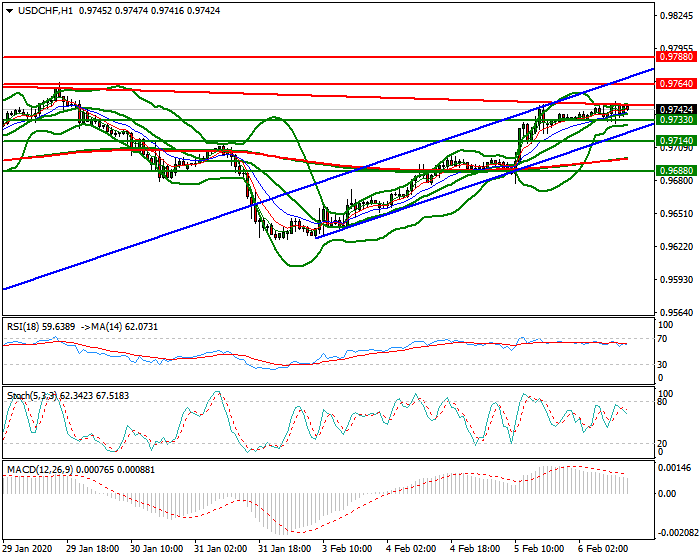Click the OHLC values 0.97452 0.97474 readout
Viewport: 700px width, 560px height.
click(x=113, y=11)
